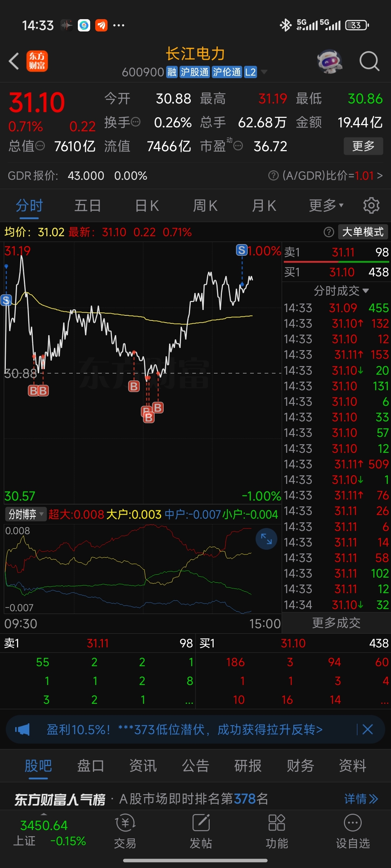Tap the 小户:-0.004 legend value
391x868 pixels.
[250, 514]
